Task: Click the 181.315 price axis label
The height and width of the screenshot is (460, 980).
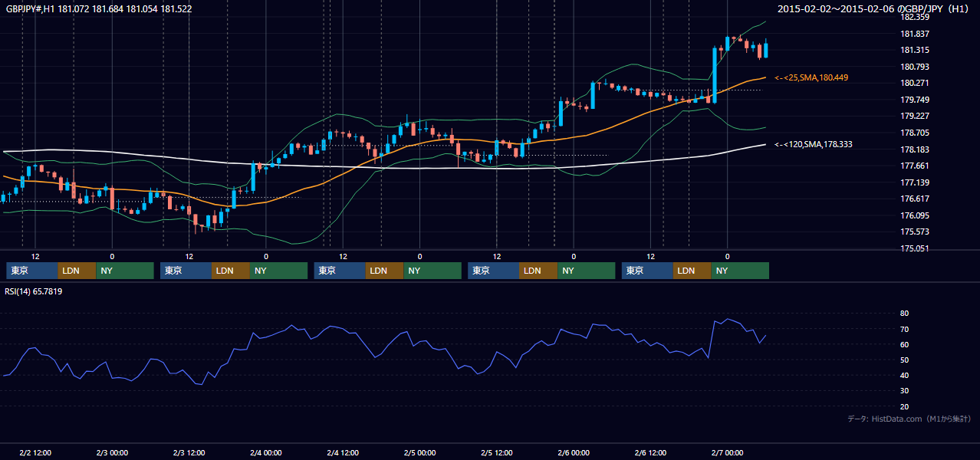Action: 914,50
